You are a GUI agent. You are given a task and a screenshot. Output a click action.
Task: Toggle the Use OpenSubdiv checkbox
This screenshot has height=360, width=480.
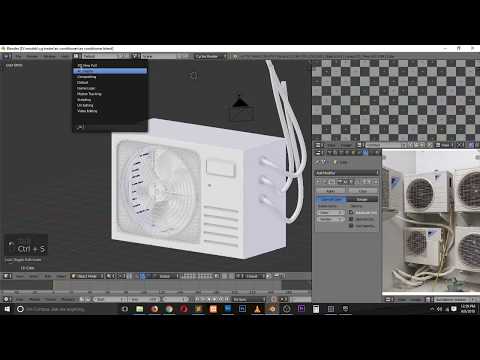[x=351, y=226]
